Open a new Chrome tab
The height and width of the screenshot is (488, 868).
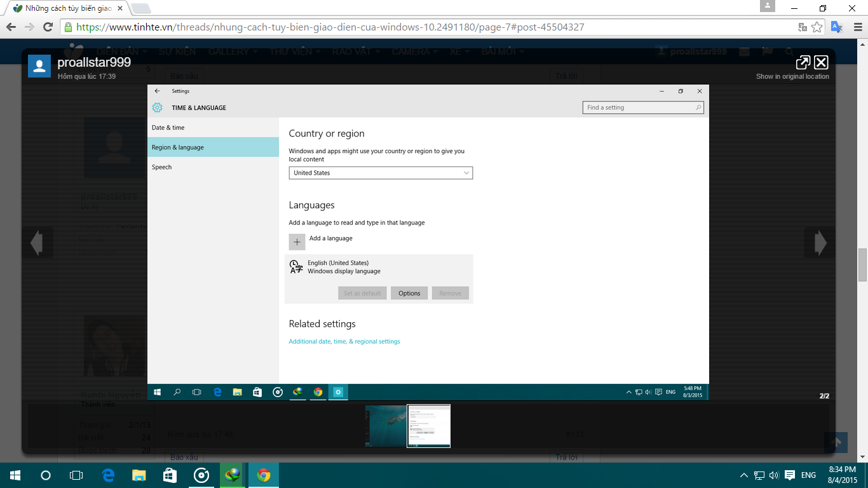(140, 9)
